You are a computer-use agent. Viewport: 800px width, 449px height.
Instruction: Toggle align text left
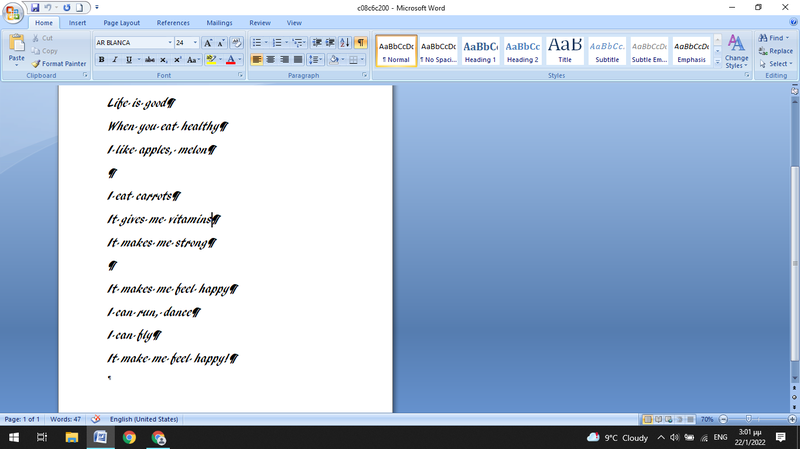tap(256, 60)
